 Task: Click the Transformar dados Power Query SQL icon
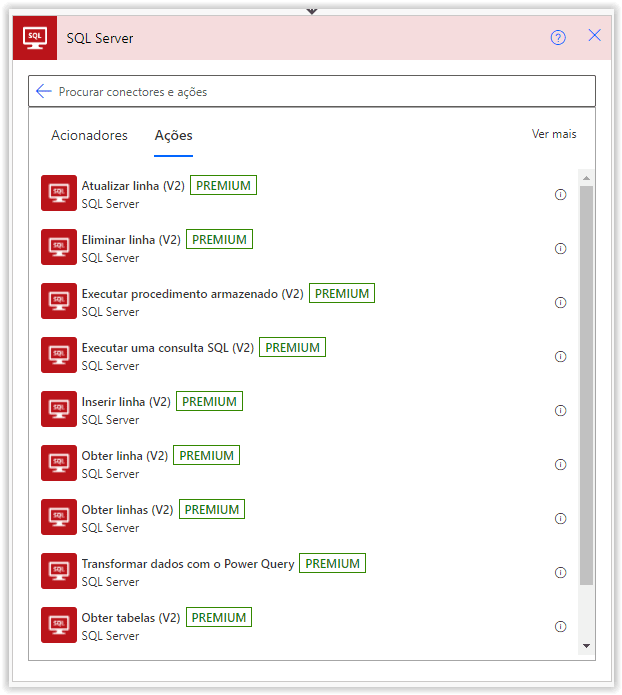coord(59,571)
